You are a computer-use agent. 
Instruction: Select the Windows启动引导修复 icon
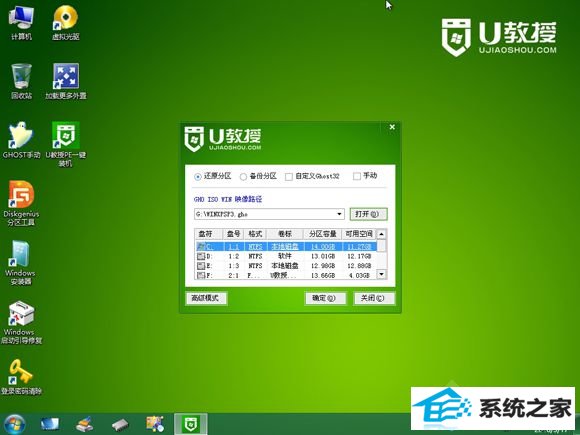[x=21, y=323]
